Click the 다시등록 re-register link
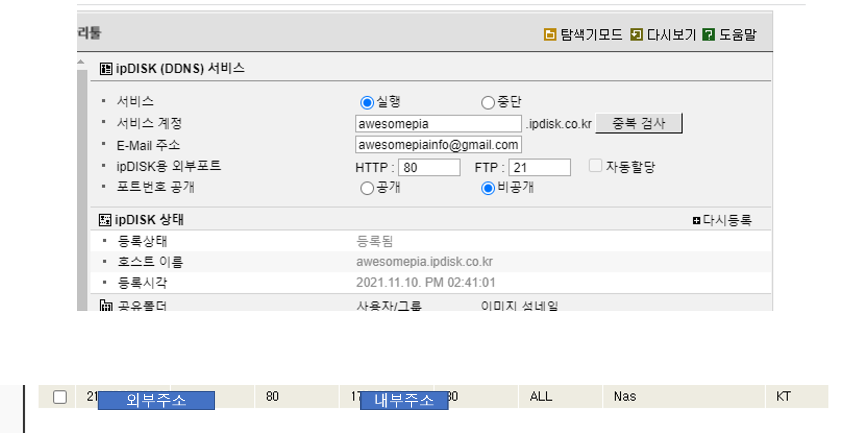The width and height of the screenshot is (868, 433). pyautogui.click(x=727, y=220)
